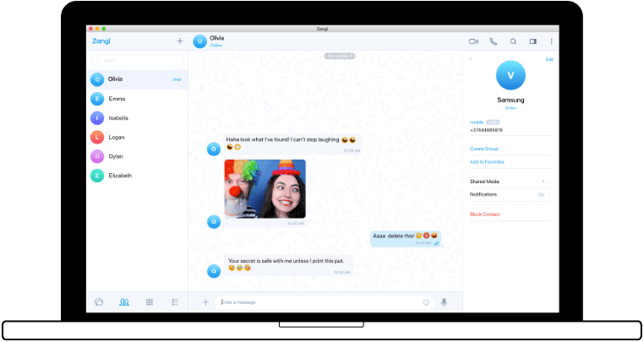This screenshot has height=342, width=644.
Task: Click the Samsung profile avatar V
Action: click(510, 75)
